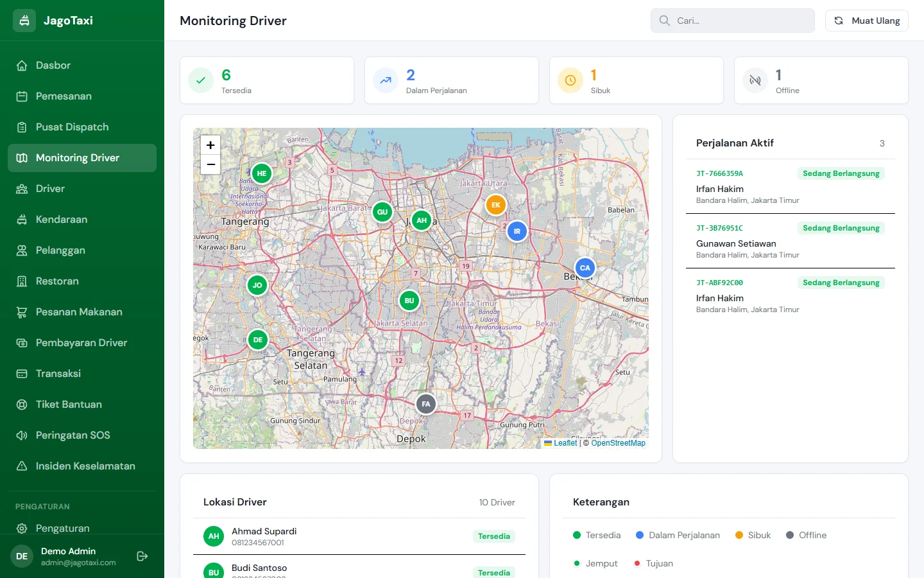Click the Tersedia green checkmark icon

[x=201, y=80]
